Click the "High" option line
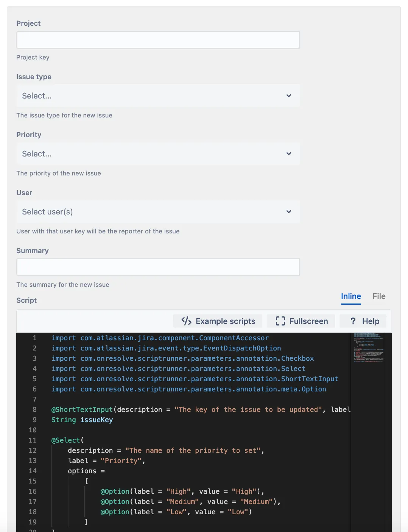The width and height of the screenshot is (408, 532). click(182, 491)
